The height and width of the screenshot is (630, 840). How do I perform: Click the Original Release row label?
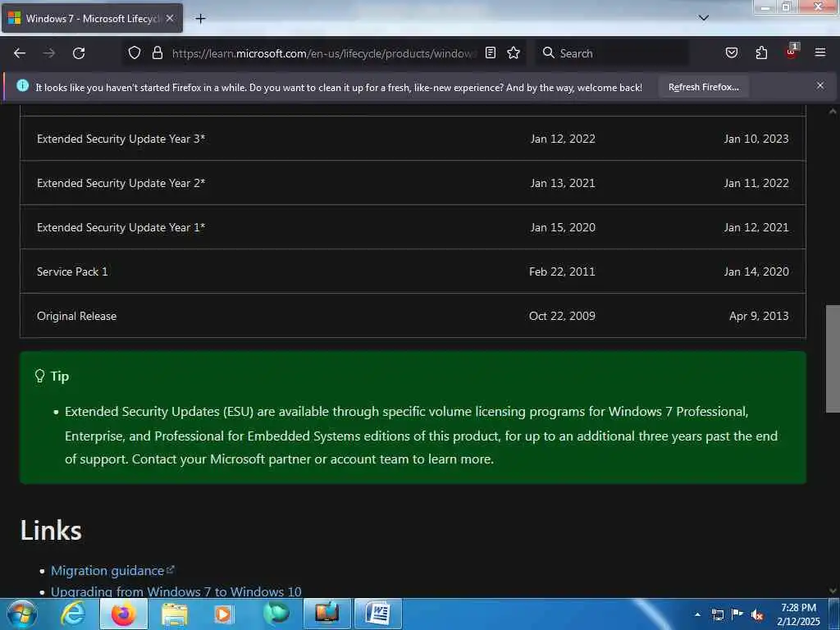[x=76, y=316]
